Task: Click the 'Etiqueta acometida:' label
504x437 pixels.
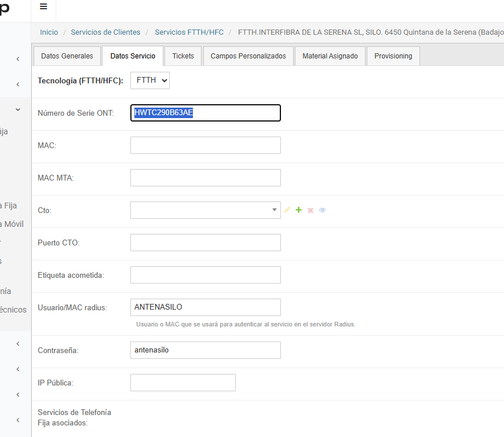Action: coord(71,275)
